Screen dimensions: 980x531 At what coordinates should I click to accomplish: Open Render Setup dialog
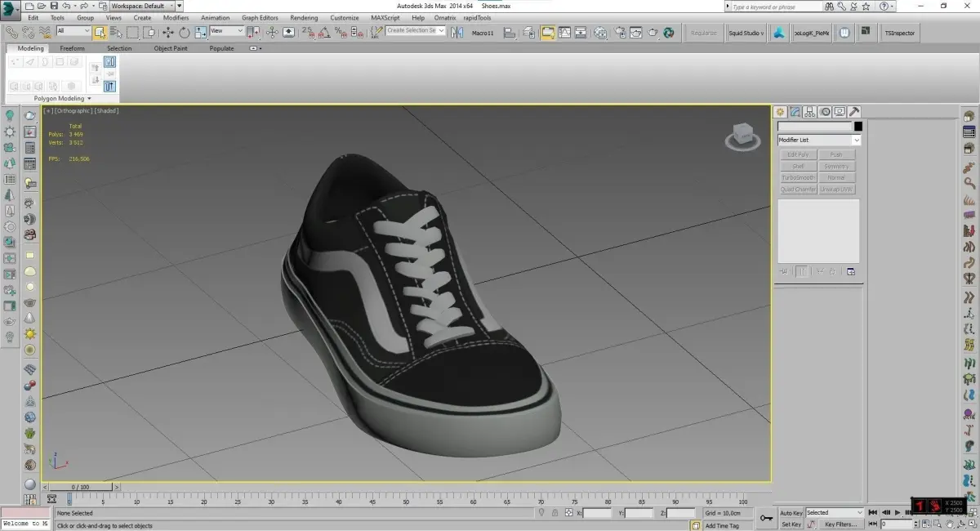tap(621, 33)
